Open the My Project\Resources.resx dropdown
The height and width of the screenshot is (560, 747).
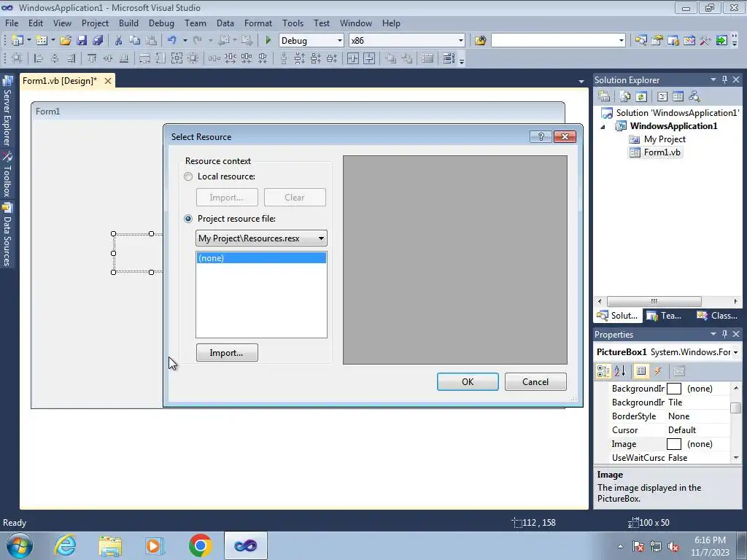[321, 238]
